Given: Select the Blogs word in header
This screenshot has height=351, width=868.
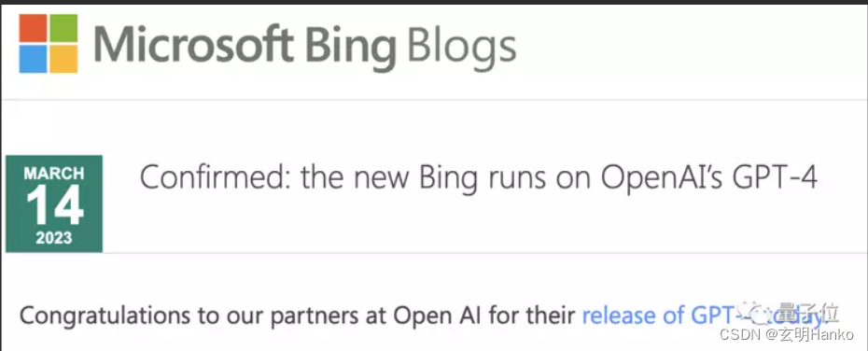Looking at the screenshot, I should pos(462,45).
